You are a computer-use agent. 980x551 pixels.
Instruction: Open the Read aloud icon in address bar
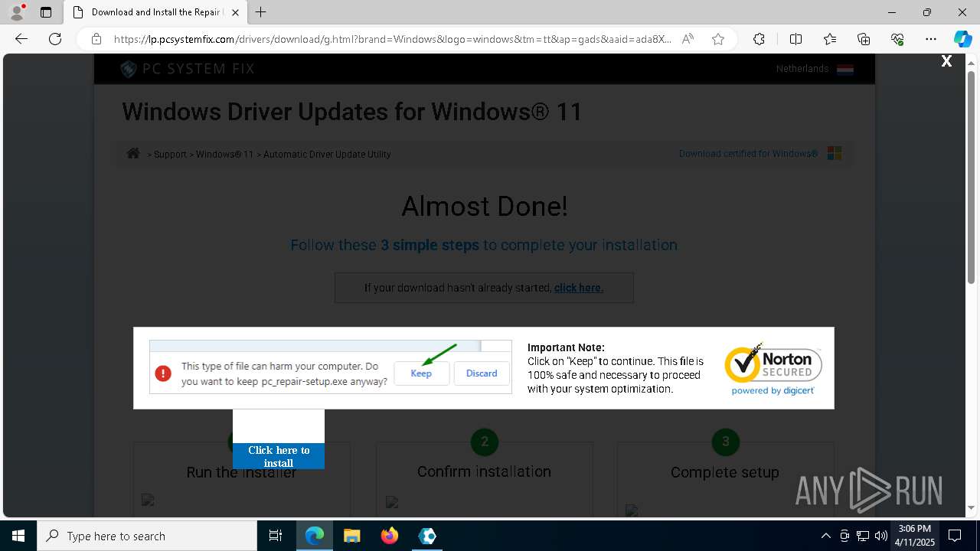688,39
